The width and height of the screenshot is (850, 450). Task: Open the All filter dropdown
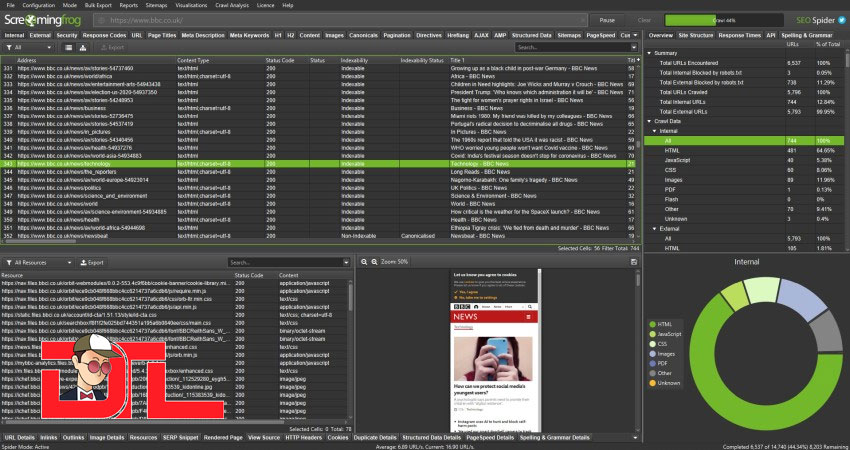29,48
